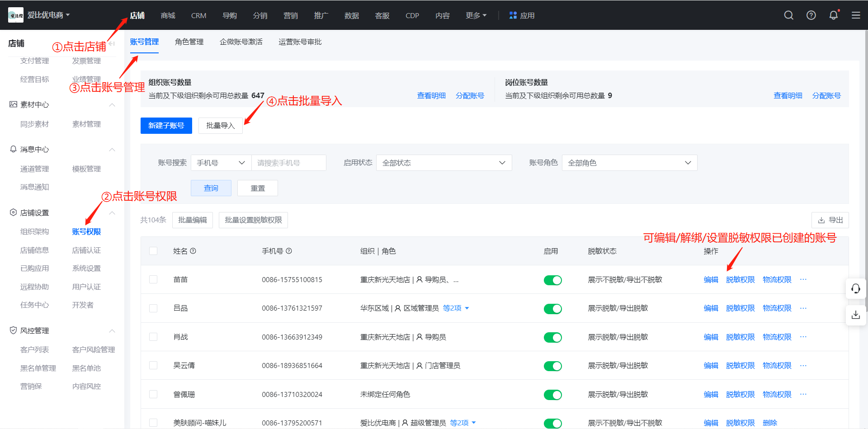This screenshot has width=868, height=429.
Task: Collapse the 消息中心 section chevron
Action: tap(112, 150)
